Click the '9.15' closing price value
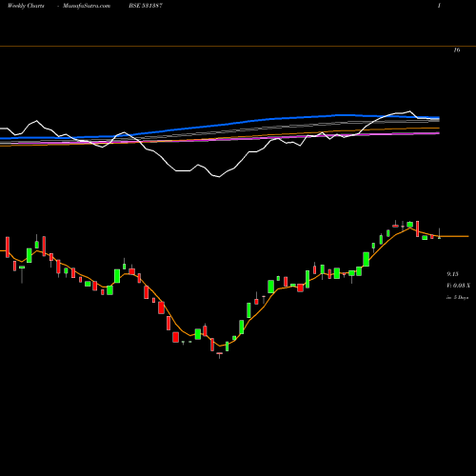Screen dimensions: 476x476 pos(453,274)
